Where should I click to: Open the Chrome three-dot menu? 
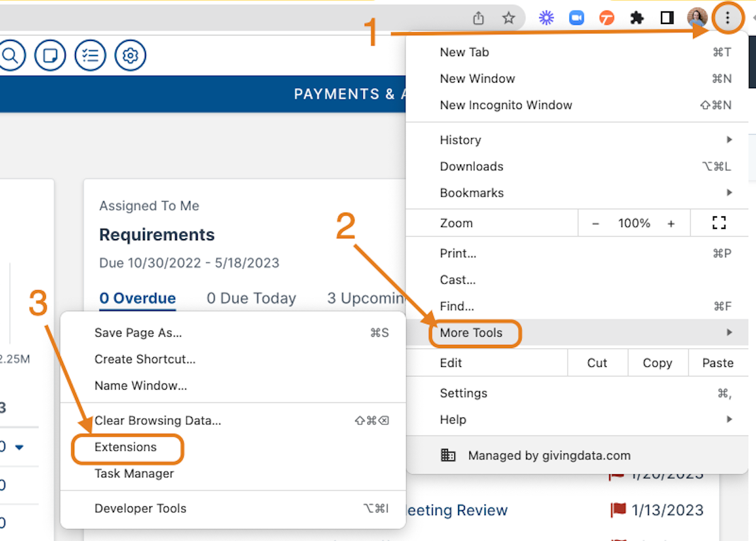[x=728, y=18]
